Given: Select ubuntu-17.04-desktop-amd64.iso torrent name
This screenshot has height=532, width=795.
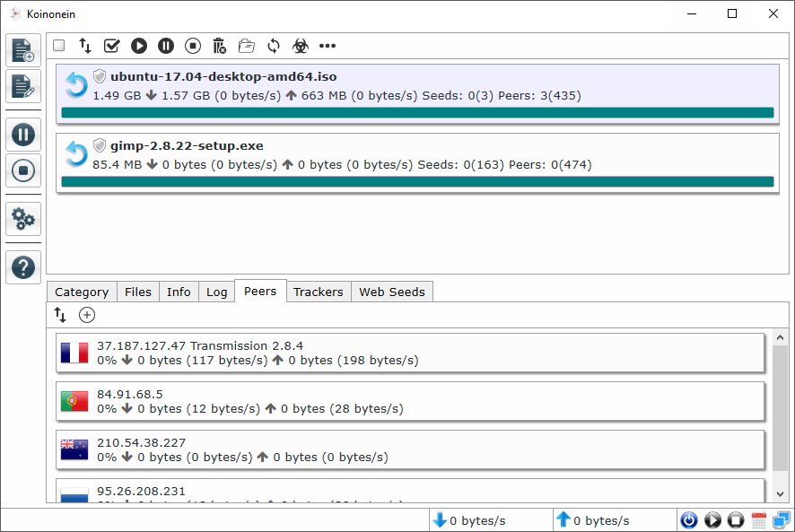Looking at the screenshot, I should 223,76.
